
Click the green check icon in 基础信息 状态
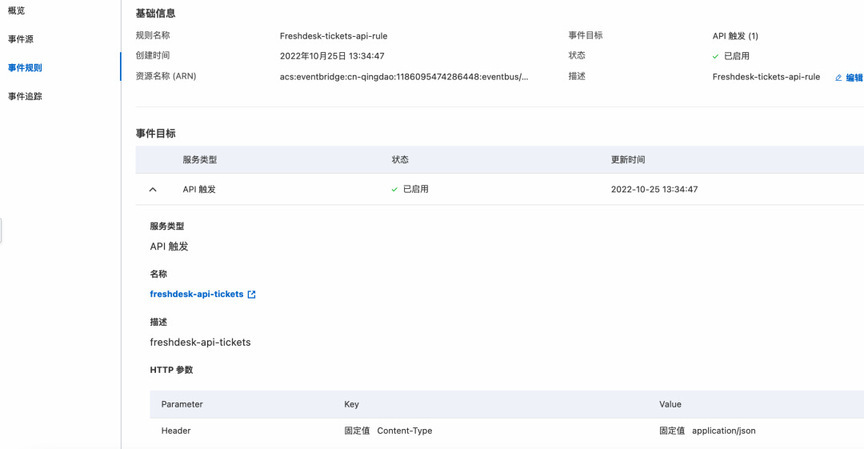[715, 56]
